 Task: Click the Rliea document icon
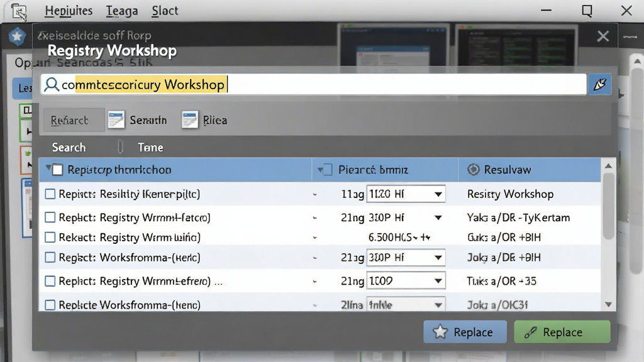click(190, 120)
